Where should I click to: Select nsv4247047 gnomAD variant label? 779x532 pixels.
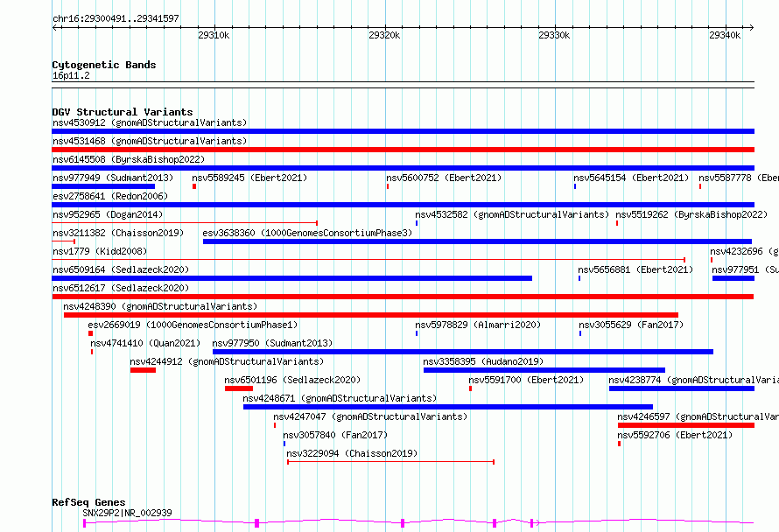coord(370,416)
